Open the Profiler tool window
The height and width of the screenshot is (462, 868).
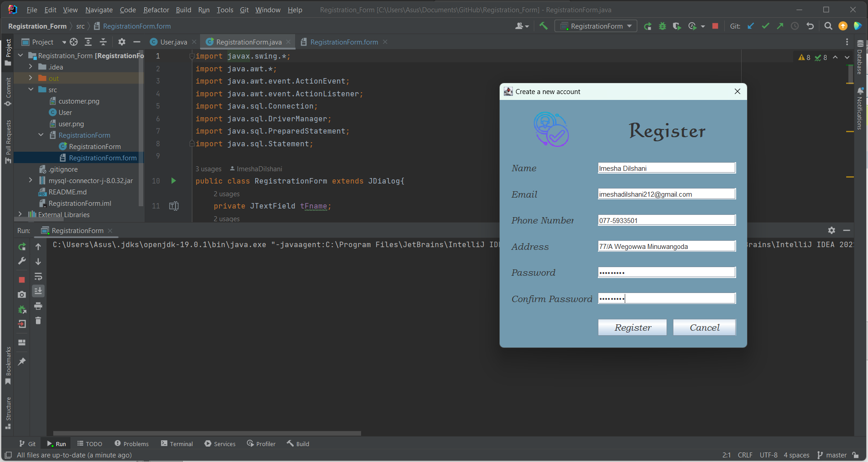click(x=261, y=444)
